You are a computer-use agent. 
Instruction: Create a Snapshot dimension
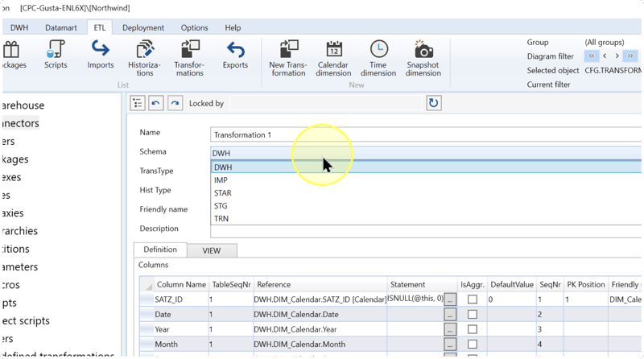[423, 58]
